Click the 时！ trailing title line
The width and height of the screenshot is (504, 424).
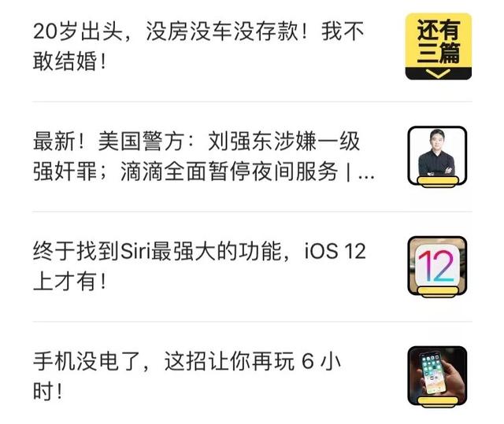coord(47,391)
